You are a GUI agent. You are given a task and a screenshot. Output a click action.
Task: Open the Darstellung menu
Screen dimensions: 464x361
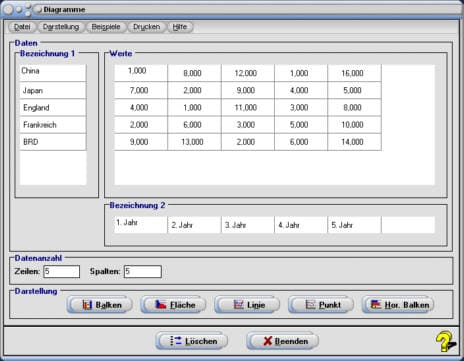(x=61, y=27)
